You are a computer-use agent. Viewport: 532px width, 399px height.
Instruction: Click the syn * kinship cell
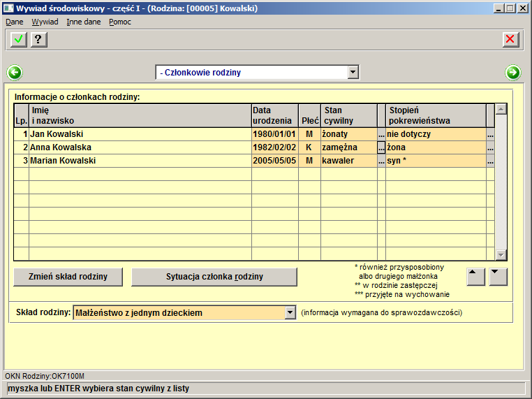(436, 161)
